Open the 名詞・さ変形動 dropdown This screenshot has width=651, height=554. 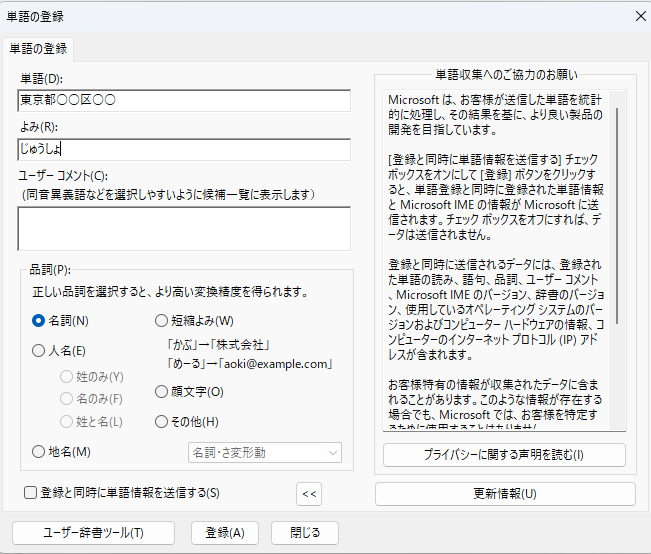pos(265,453)
